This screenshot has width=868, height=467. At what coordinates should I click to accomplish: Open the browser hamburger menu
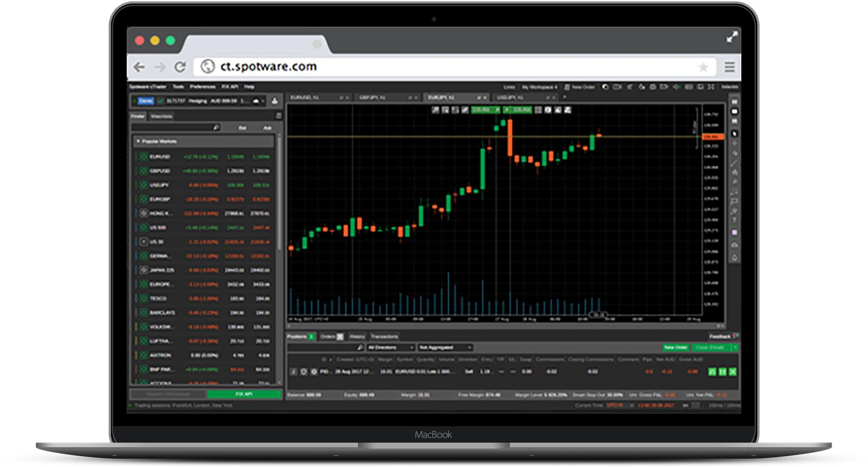coord(729,67)
